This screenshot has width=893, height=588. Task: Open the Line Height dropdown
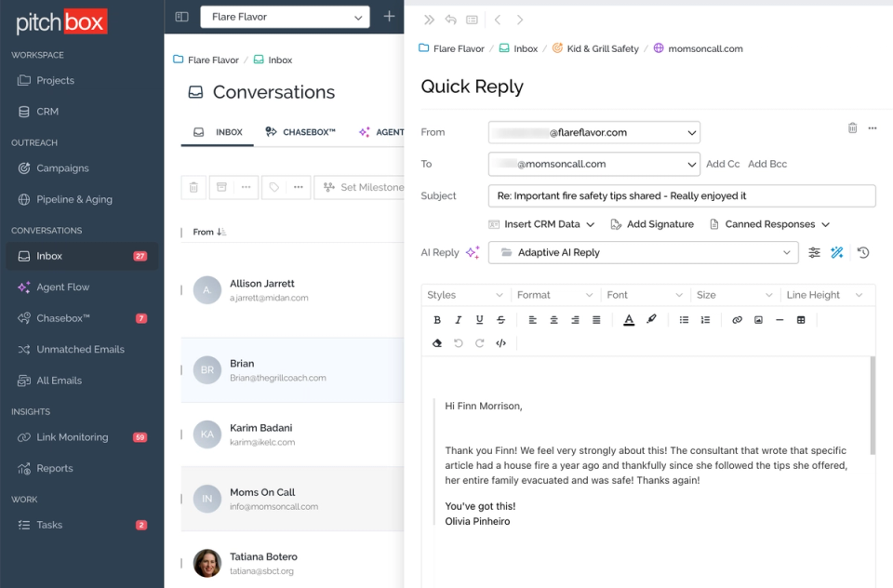(x=825, y=295)
